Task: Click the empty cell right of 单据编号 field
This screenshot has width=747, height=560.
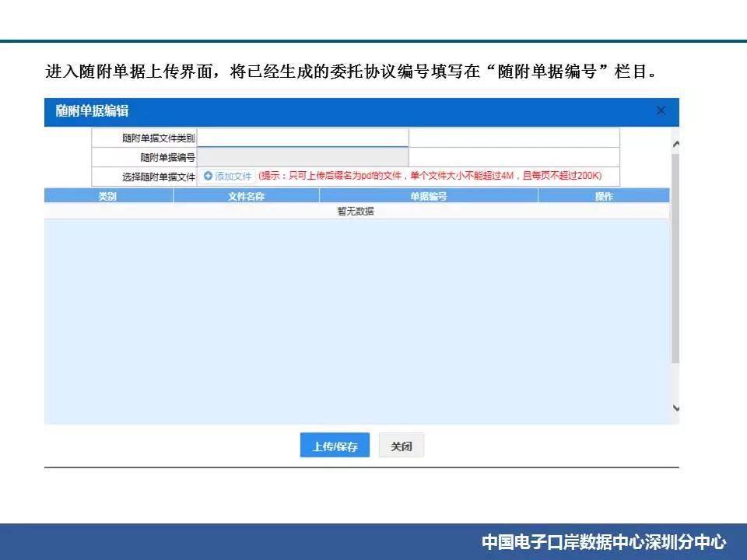Action: [x=514, y=157]
